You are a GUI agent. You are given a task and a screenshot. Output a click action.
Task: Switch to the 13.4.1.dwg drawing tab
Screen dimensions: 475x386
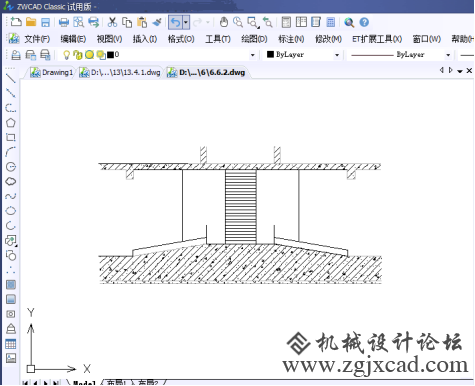click(x=120, y=72)
